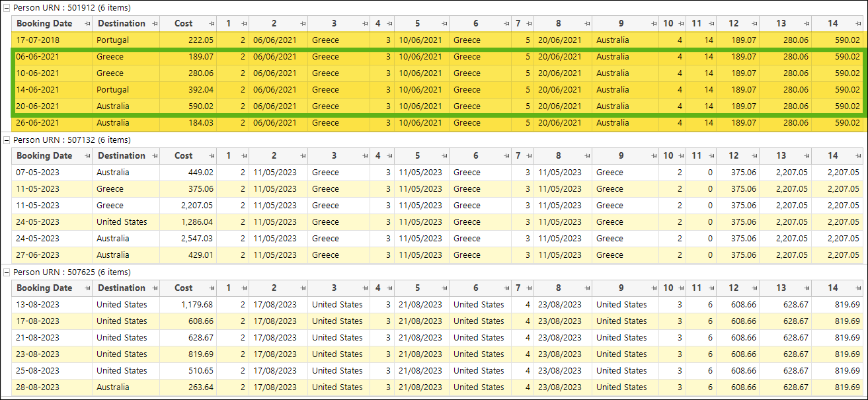This screenshot has width=868, height=400.
Task: Pin column 13 in group 507132
Action: (x=807, y=156)
